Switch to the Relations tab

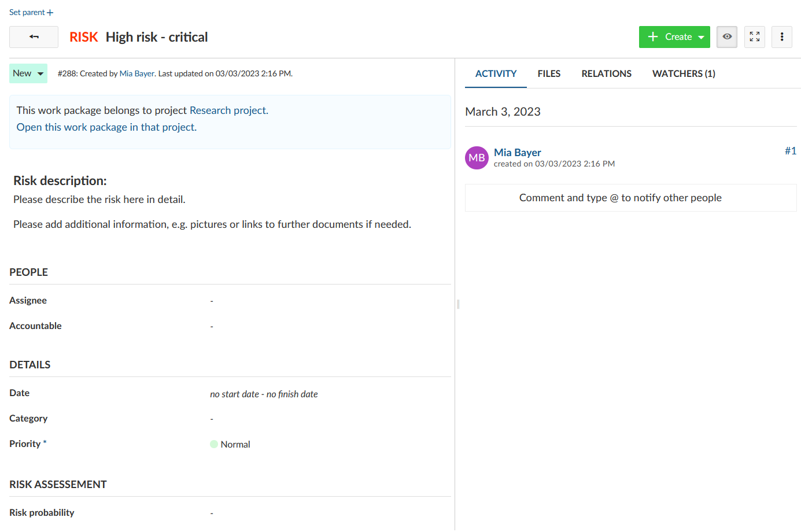[x=606, y=74]
